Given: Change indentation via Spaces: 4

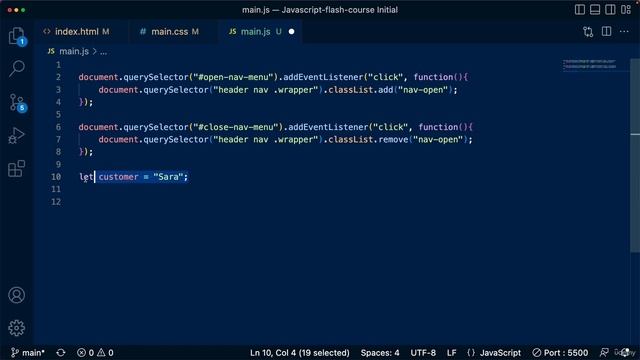Looking at the screenshot, I should pyautogui.click(x=380, y=353).
